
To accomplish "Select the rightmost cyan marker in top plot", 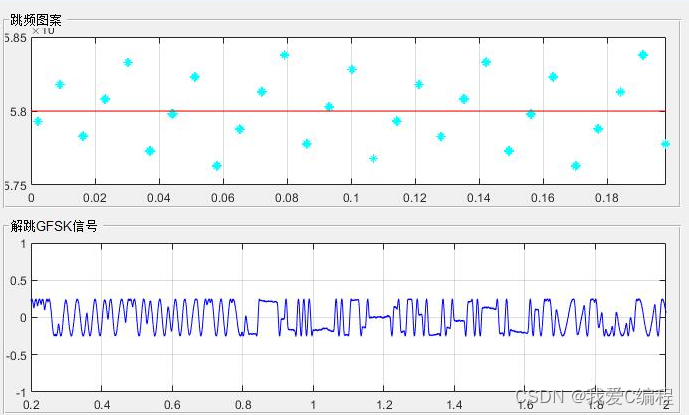I will (665, 144).
